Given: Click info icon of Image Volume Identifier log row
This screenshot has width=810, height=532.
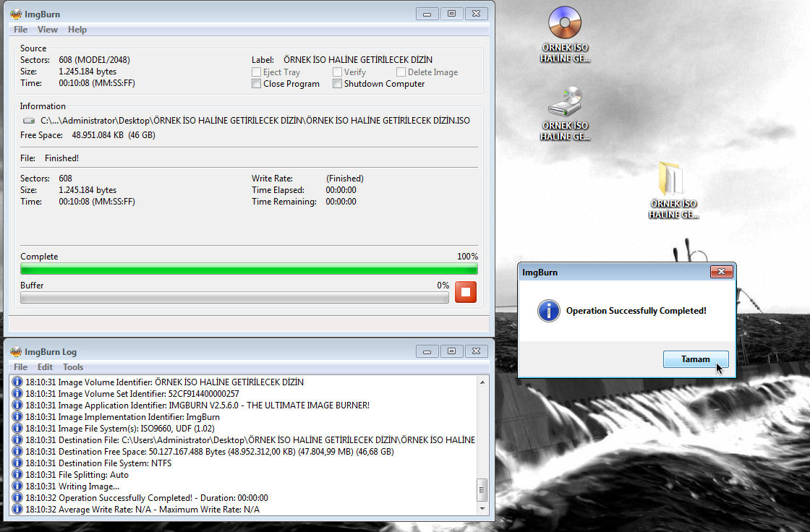Looking at the screenshot, I should click(17, 382).
